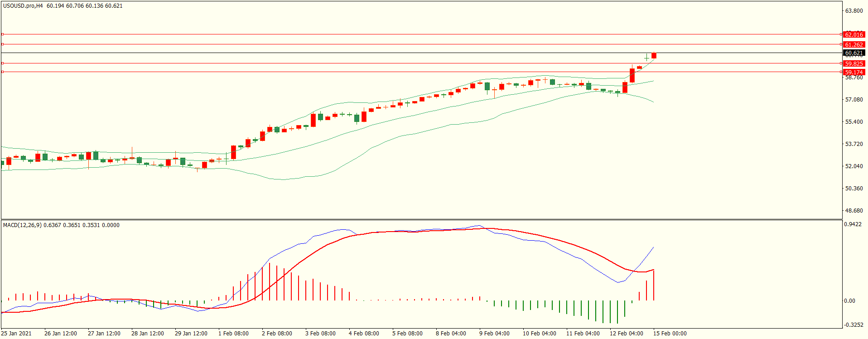The width and height of the screenshot is (868, 339).
Task: Click the 50.360 price axis label
Action: coord(854,189)
